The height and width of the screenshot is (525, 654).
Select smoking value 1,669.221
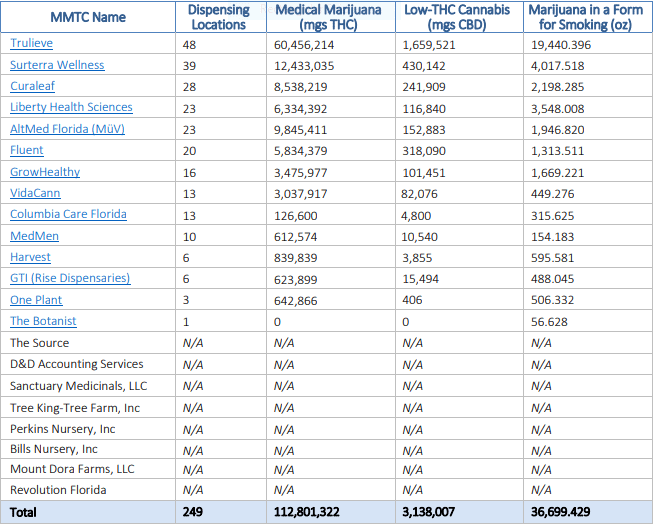coord(558,173)
